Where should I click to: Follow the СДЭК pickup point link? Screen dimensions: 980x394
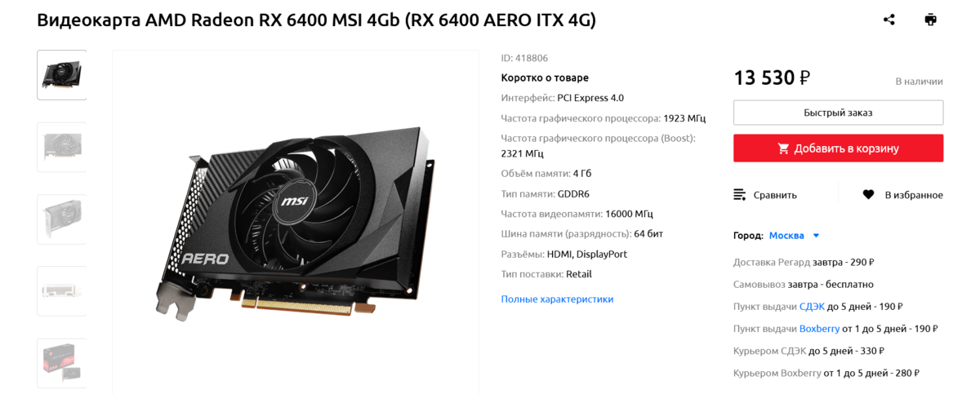[x=812, y=307]
